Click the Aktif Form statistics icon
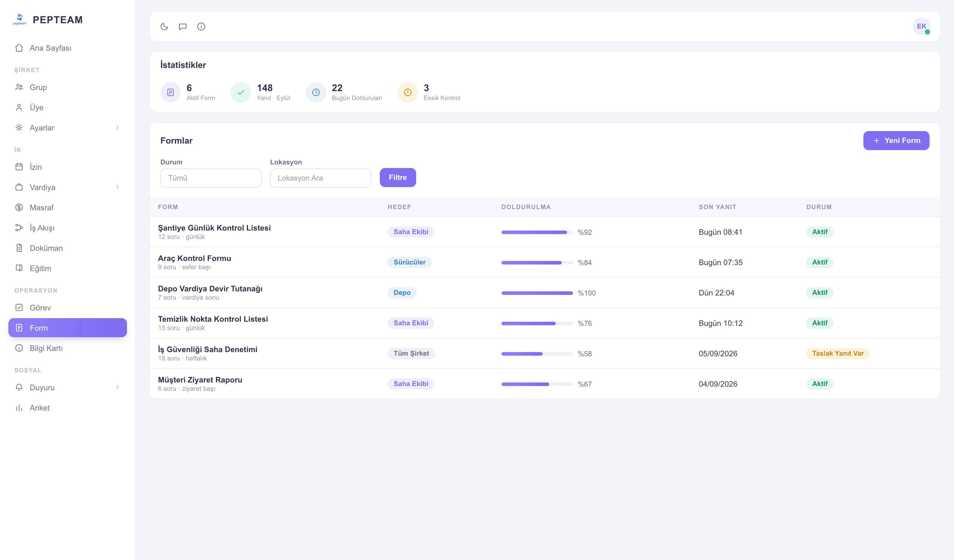 click(x=170, y=92)
